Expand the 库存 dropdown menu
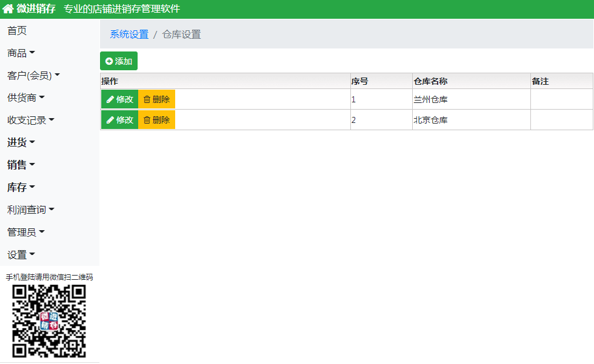Image resolution: width=594 pixels, height=364 pixels. coord(21,187)
